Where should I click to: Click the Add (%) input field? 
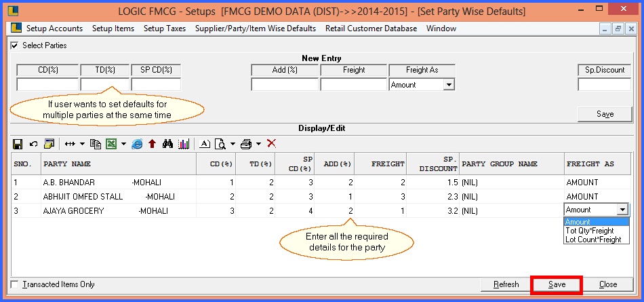285,84
